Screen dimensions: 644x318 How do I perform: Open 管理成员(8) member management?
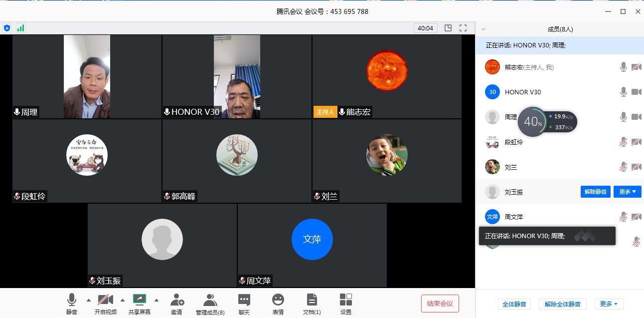(x=210, y=301)
